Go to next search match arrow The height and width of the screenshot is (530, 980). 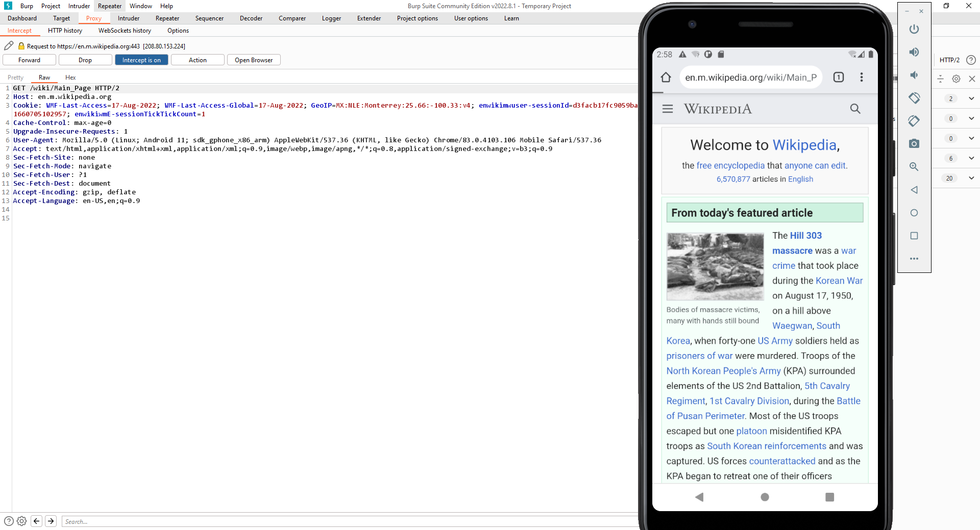[x=51, y=521]
